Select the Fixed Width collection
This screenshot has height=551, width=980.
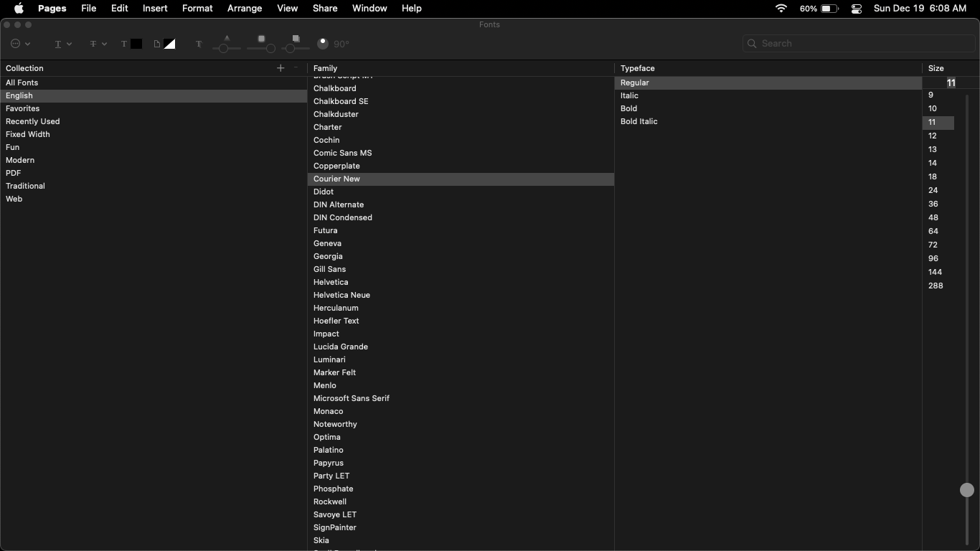[x=154, y=134]
